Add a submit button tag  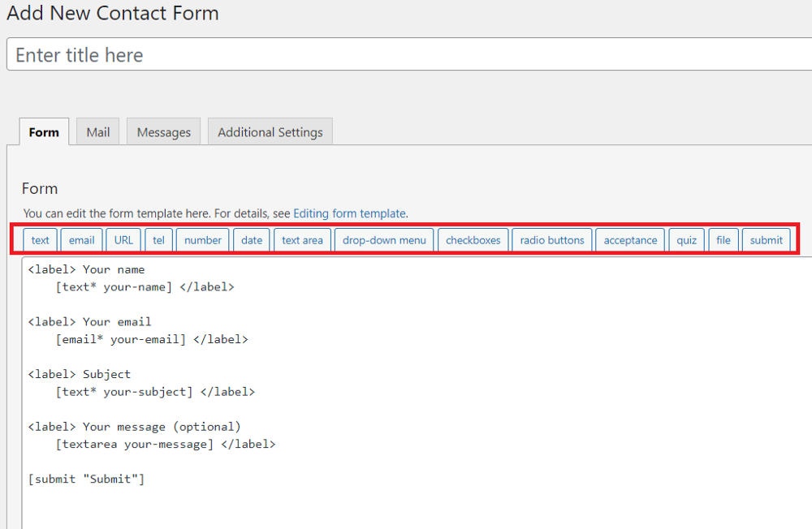(766, 239)
